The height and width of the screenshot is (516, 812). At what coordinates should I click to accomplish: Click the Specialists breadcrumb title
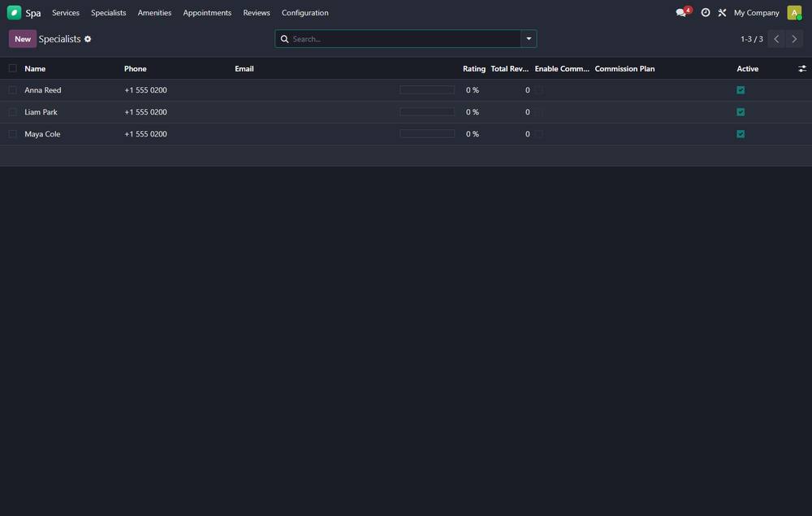(59, 39)
